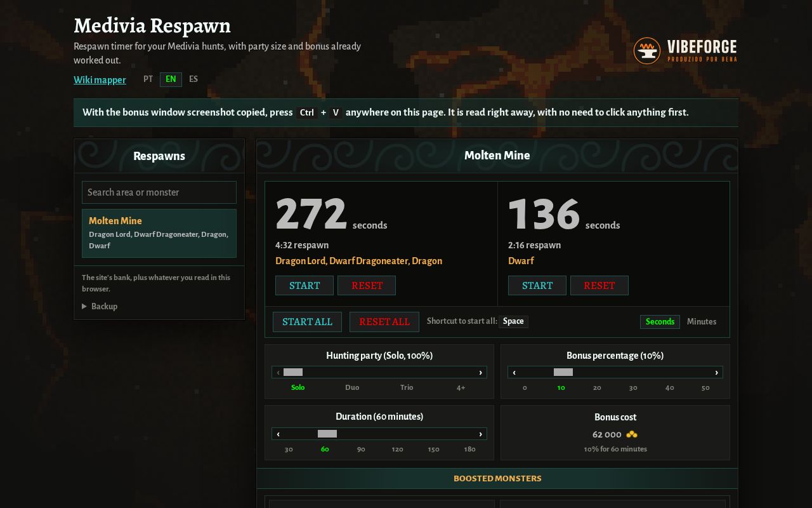The width and height of the screenshot is (812, 508).
Task: Click the 30 duration label
Action: tap(289, 449)
